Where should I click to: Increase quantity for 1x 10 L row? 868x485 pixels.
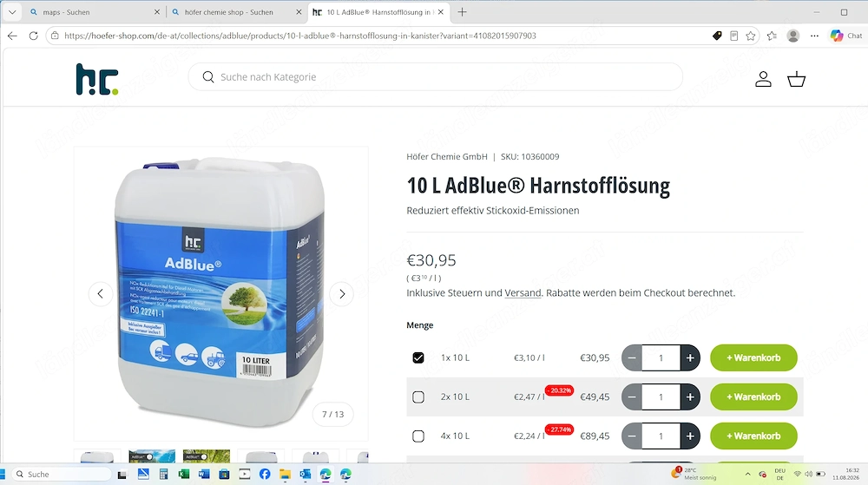pos(690,357)
